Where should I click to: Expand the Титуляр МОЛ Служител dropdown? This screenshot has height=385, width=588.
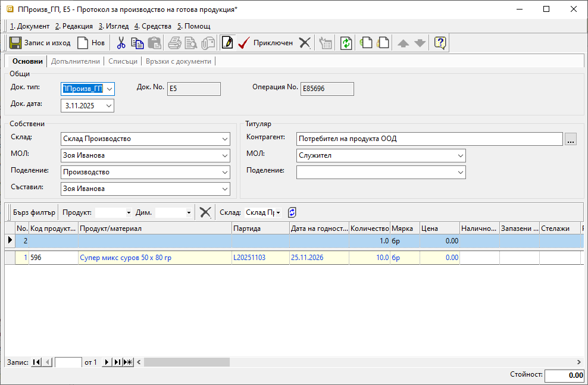coord(460,156)
